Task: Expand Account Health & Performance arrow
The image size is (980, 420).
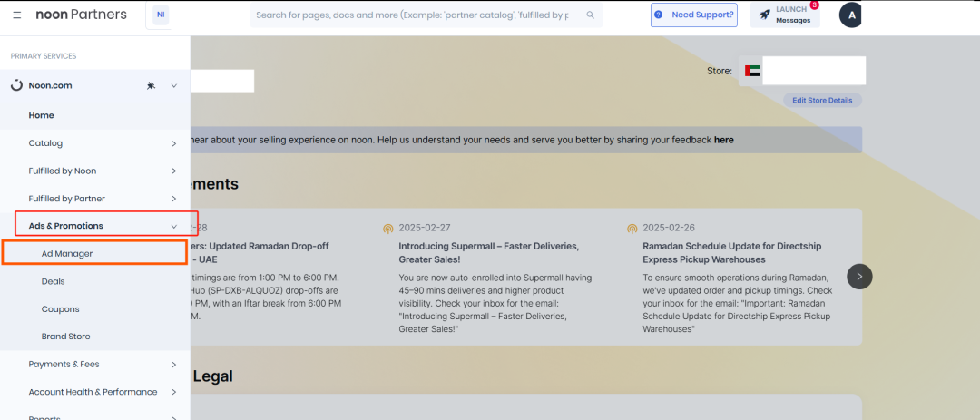Action: 173,392
